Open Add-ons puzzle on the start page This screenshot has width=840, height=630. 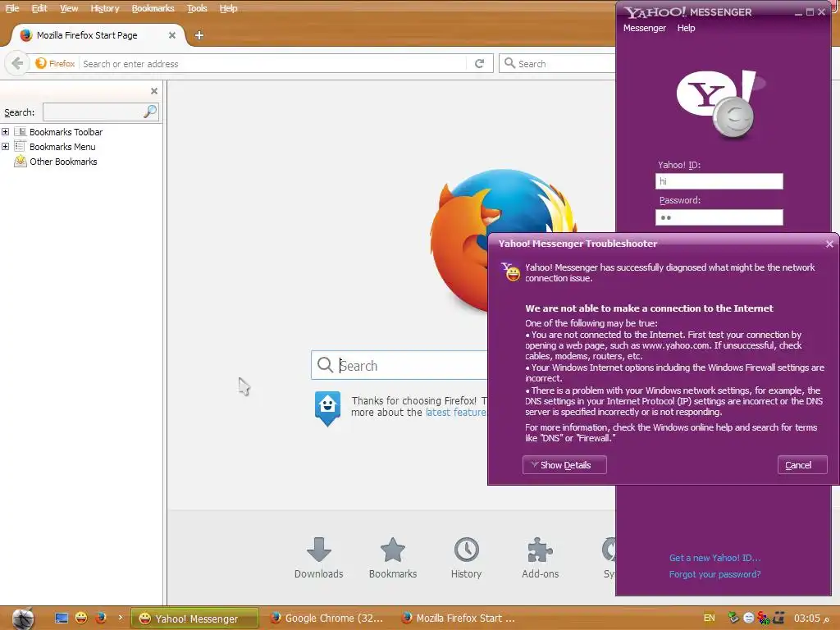[540, 558]
